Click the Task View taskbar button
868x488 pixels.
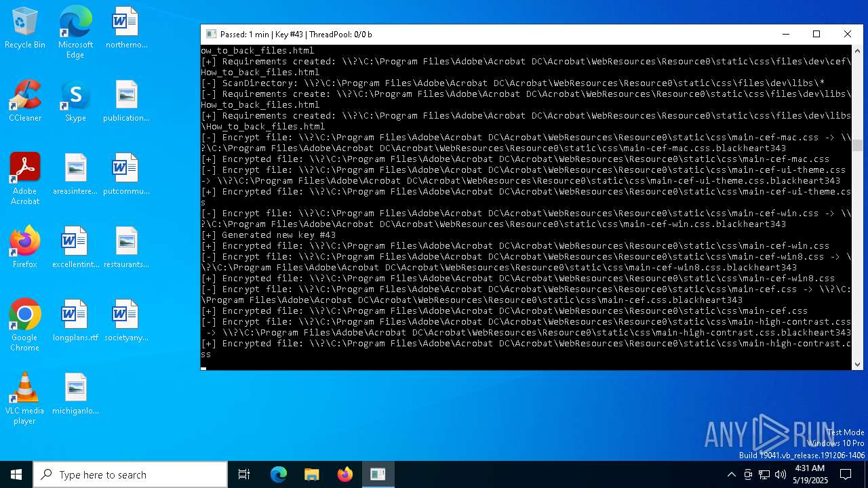244,474
